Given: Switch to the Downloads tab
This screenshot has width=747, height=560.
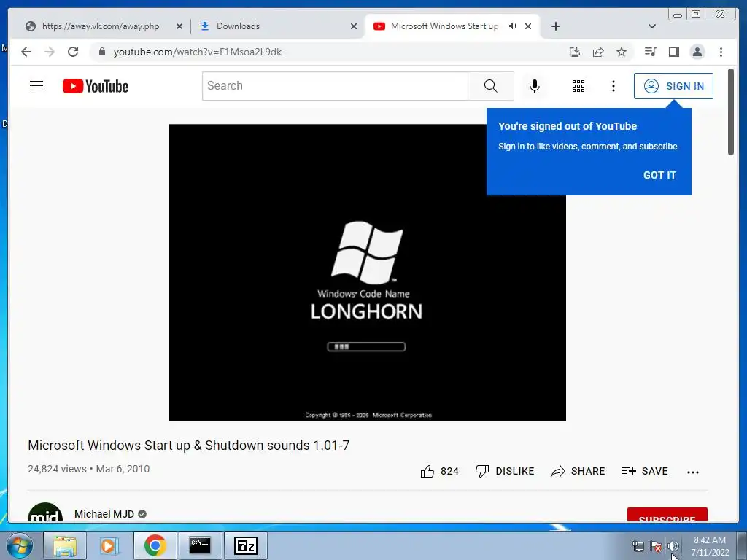Looking at the screenshot, I should (276, 26).
